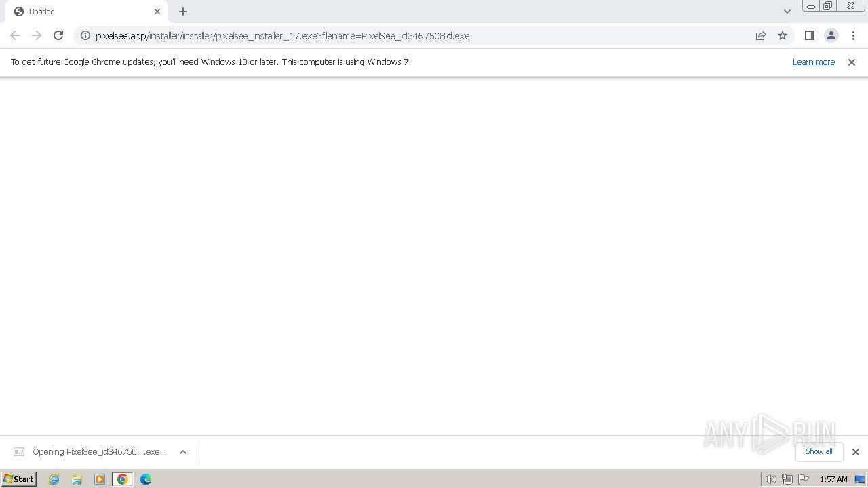Open the network tray icon
This screenshot has height=488, width=868.
[787, 479]
